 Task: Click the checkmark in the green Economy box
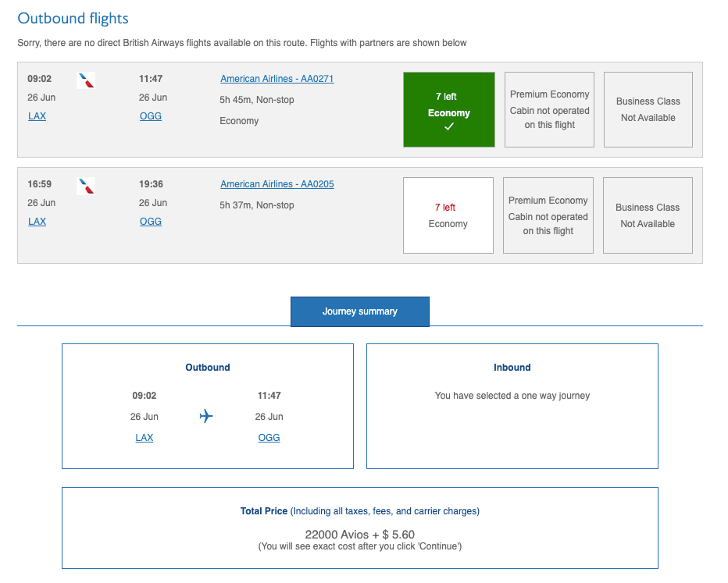point(448,127)
